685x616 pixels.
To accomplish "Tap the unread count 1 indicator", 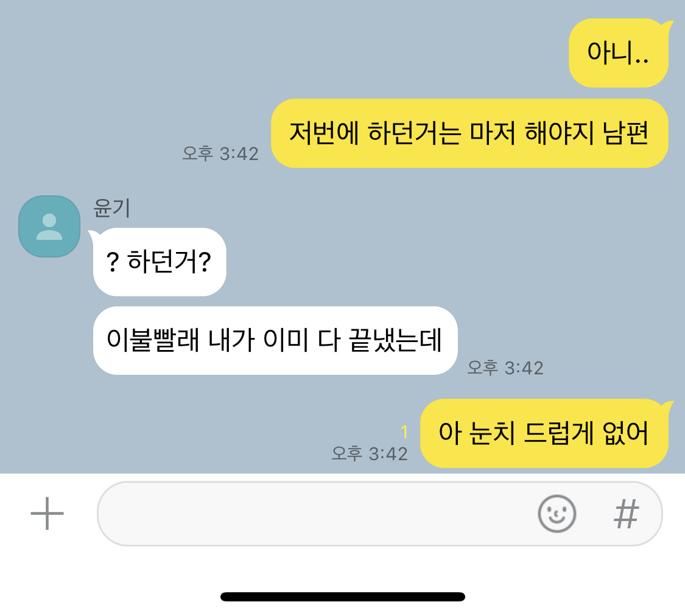I will 404,432.
